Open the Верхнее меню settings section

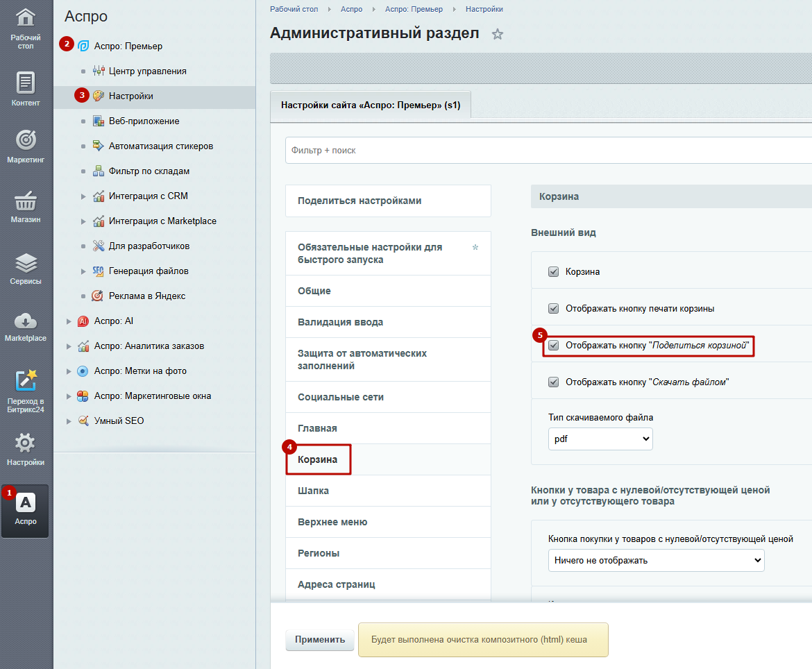(388, 522)
